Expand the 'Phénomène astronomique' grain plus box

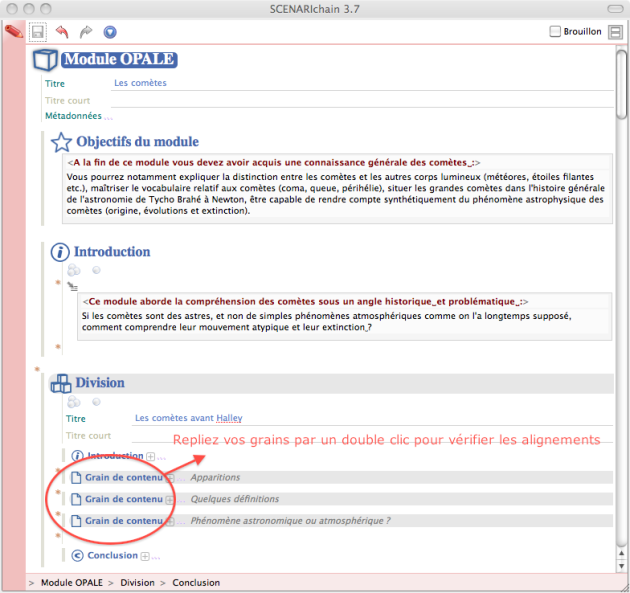[x=170, y=521]
